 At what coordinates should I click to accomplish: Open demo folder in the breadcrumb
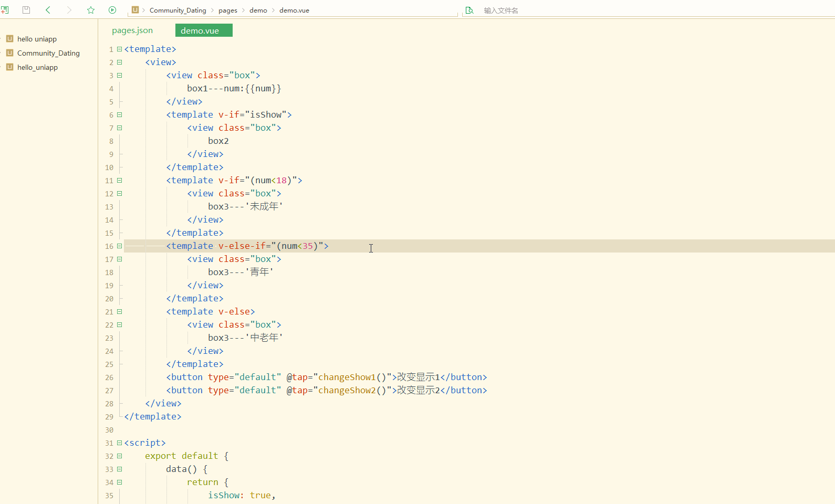pyautogui.click(x=258, y=10)
